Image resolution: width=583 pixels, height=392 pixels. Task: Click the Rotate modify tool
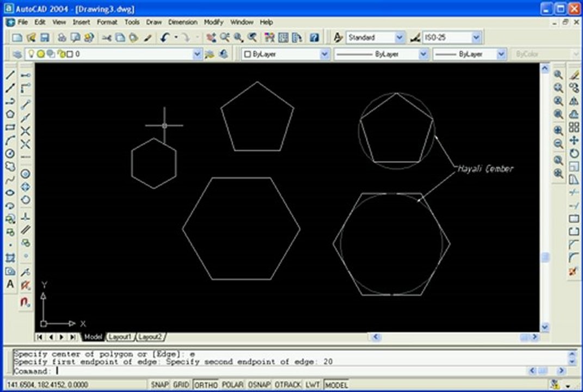574,153
